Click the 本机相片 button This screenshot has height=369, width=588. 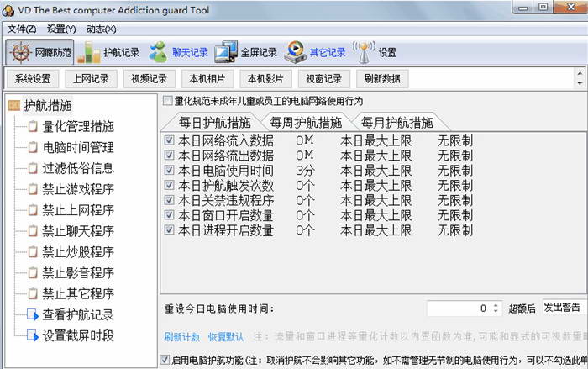(x=207, y=79)
